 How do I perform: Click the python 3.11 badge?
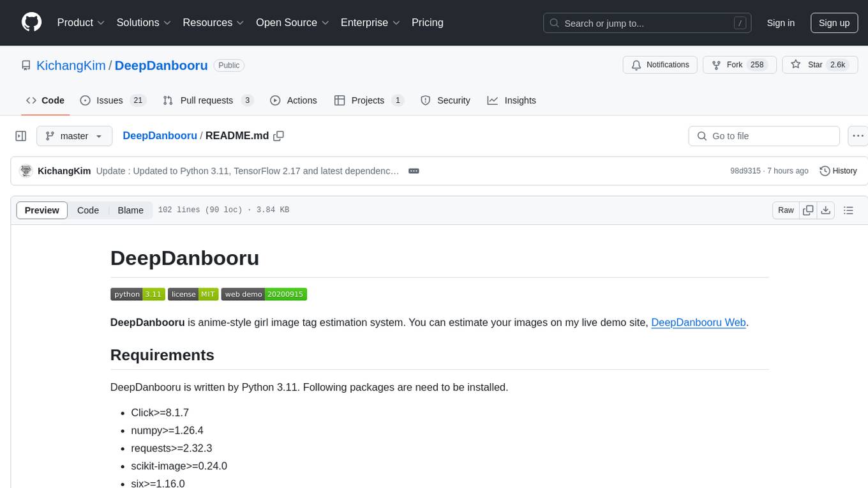137,294
